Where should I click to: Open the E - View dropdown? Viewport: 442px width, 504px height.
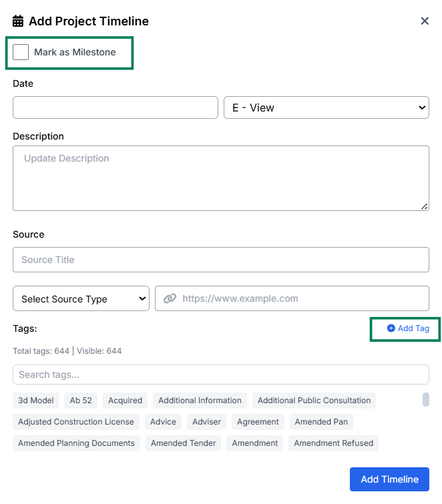pos(326,107)
